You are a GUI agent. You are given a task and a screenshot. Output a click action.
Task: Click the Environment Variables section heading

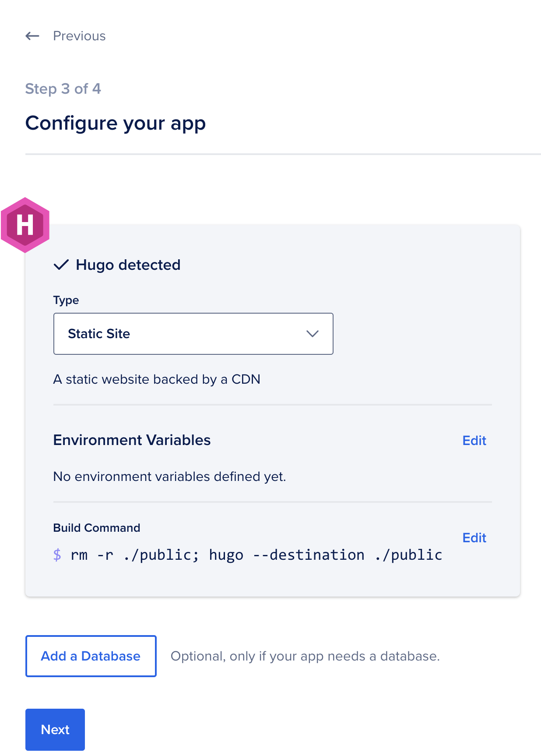pyautogui.click(x=131, y=440)
